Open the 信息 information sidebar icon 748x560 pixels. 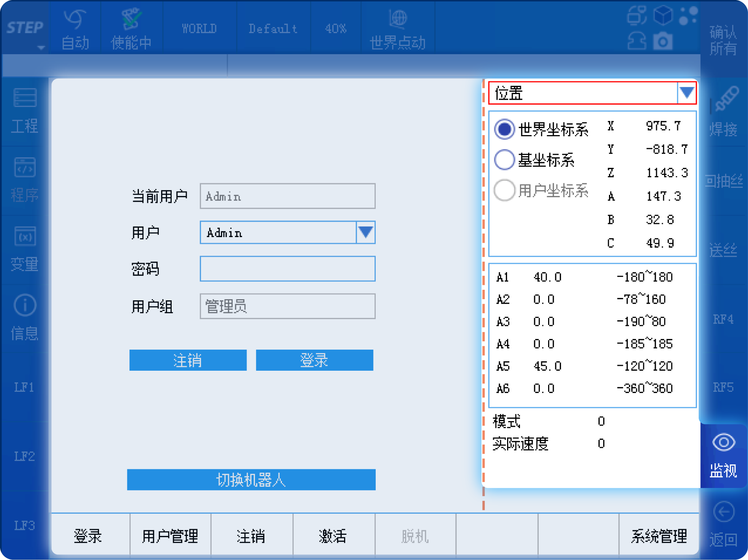click(25, 305)
